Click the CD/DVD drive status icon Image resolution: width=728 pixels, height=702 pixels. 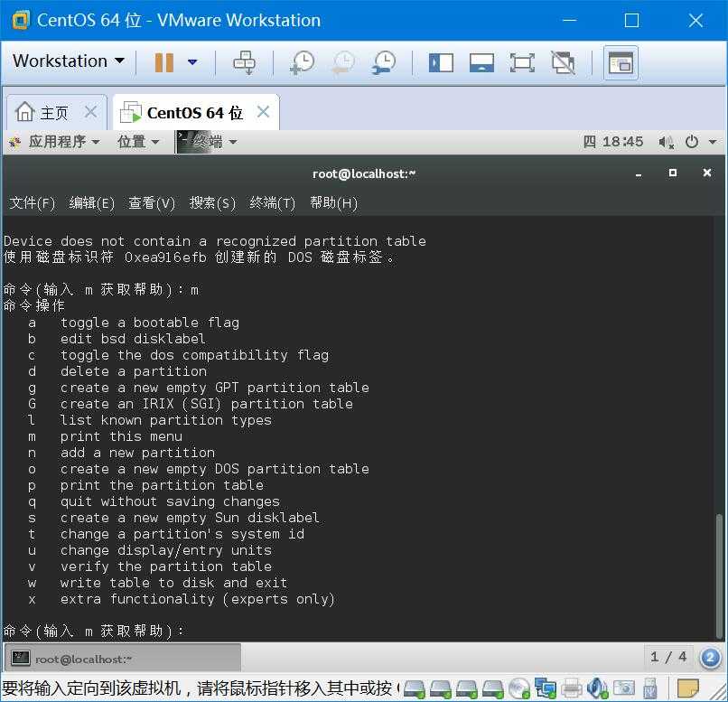(518, 688)
